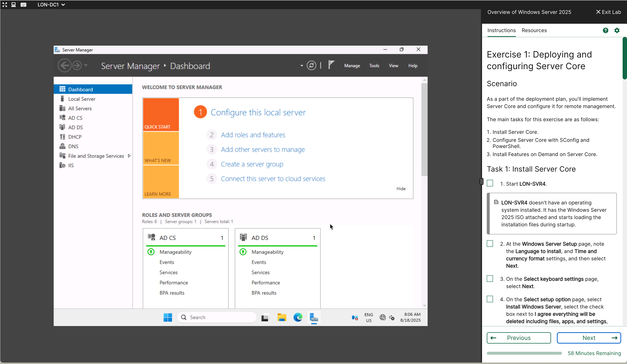Click the AD CS sidebar icon
The width and height of the screenshot is (627, 364).
(x=62, y=118)
